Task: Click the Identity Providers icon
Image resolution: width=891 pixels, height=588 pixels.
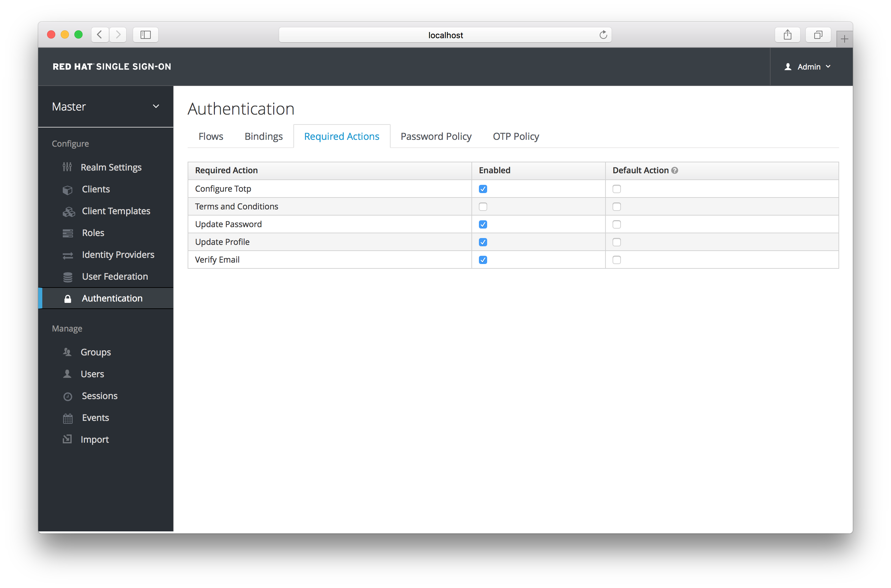Action: click(x=68, y=254)
